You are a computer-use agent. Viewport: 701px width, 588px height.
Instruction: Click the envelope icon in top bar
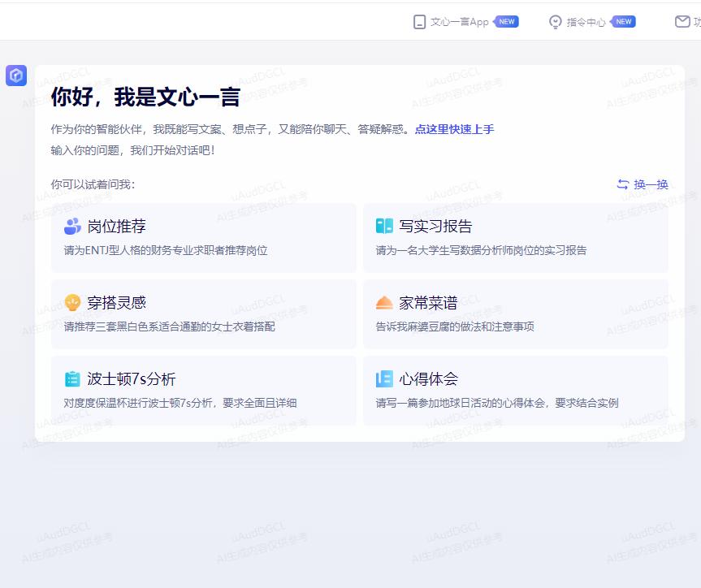(682, 21)
